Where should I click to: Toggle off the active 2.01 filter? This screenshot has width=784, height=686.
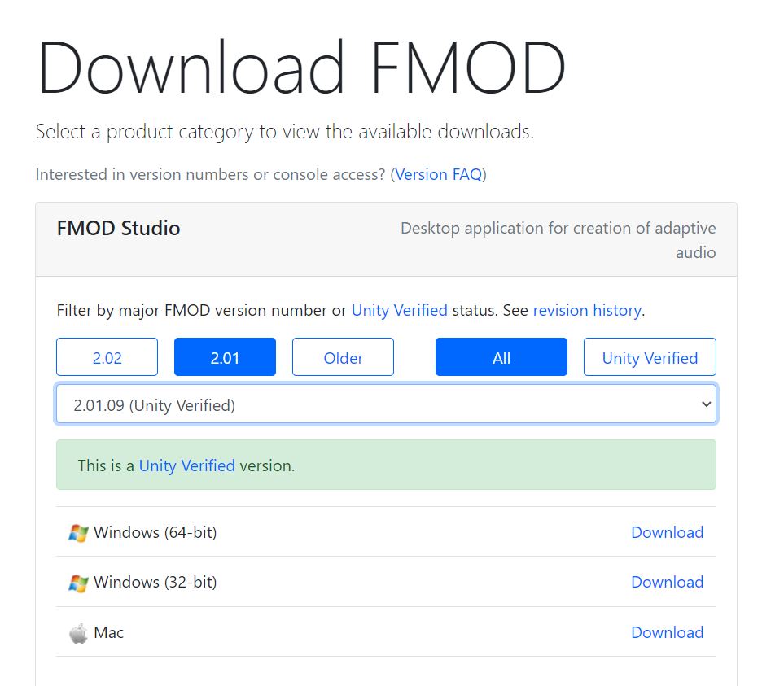[225, 357]
